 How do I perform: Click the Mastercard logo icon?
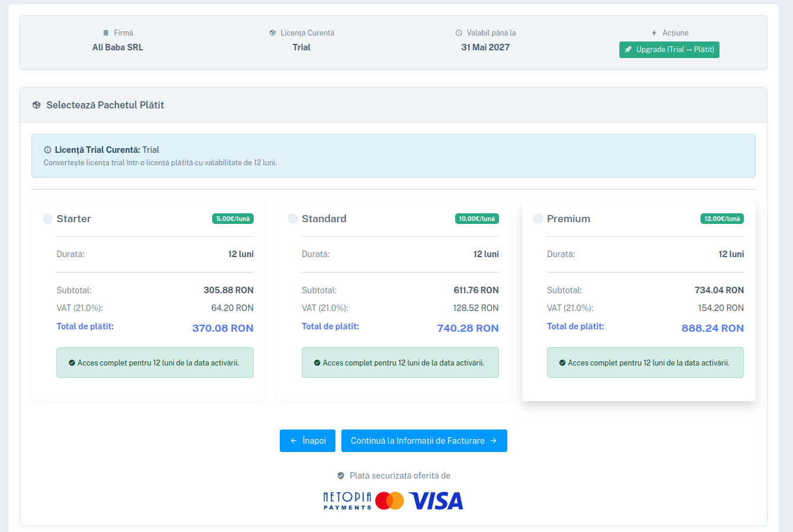click(x=389, y=501)
